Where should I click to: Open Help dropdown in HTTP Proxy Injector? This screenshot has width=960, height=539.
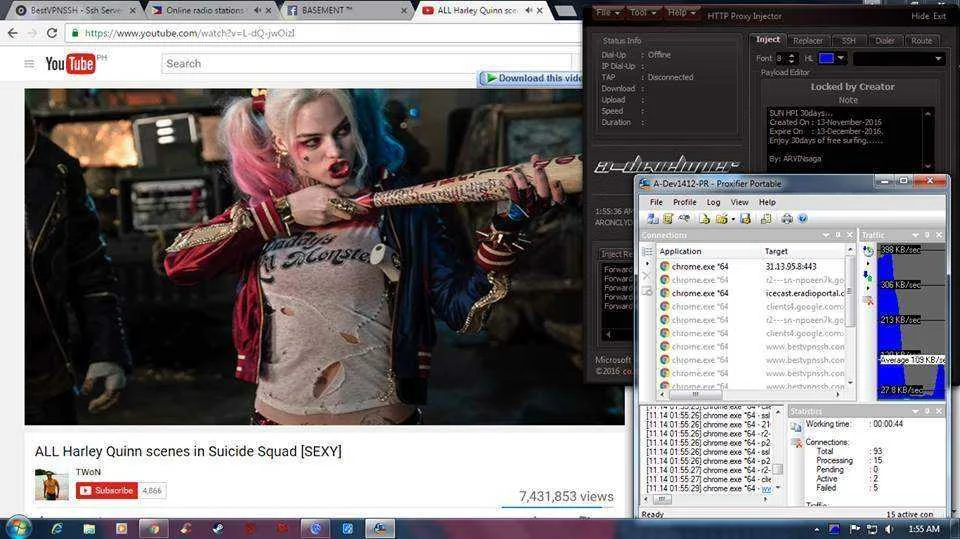pyautogui.click(x=681, y=12)
